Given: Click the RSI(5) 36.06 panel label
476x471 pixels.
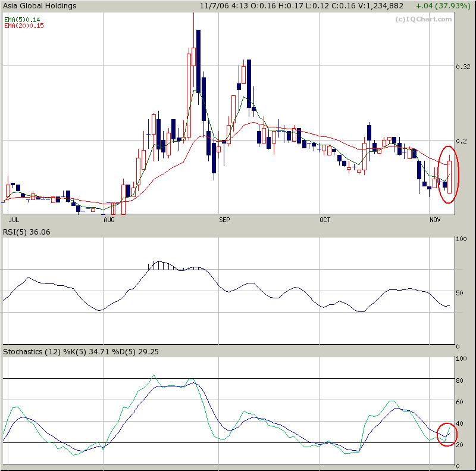Looking at the screenshot, I should tap(27, 232).
